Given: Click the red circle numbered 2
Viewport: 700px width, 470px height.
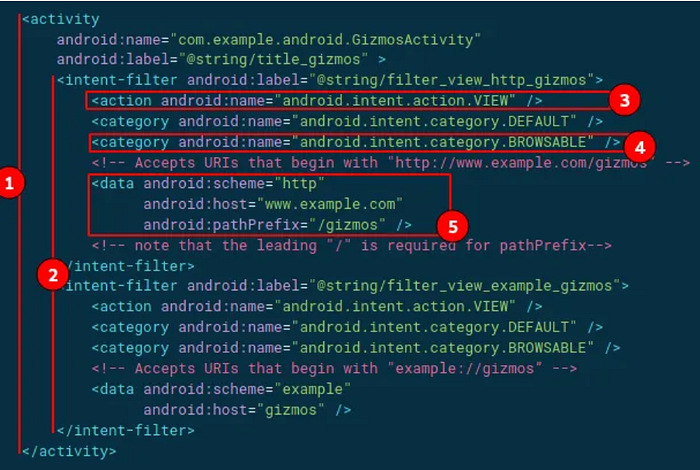Looking at the screenshot, I should (53, 275).
